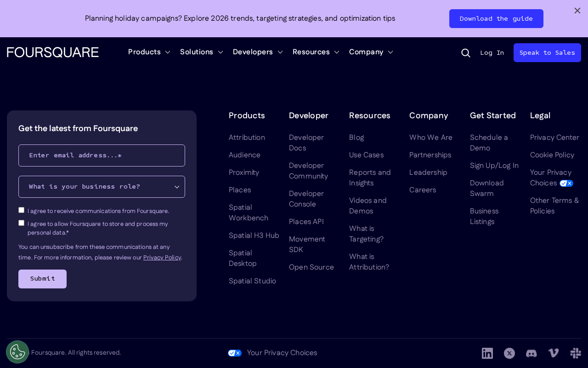This screenshot has width=588, height=368.
Task: Open Proximity product link
Action: pyautogui.click(x=244, y=172)
